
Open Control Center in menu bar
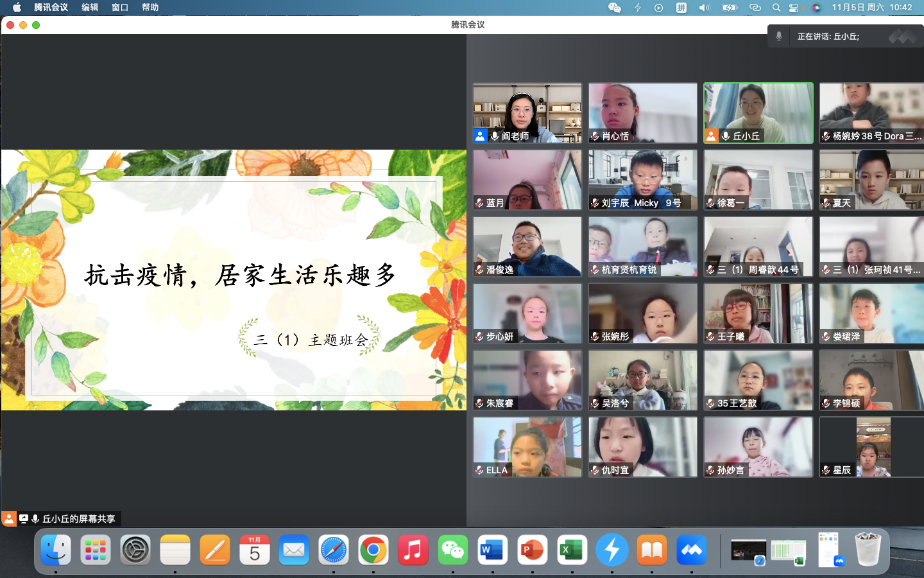794,8
